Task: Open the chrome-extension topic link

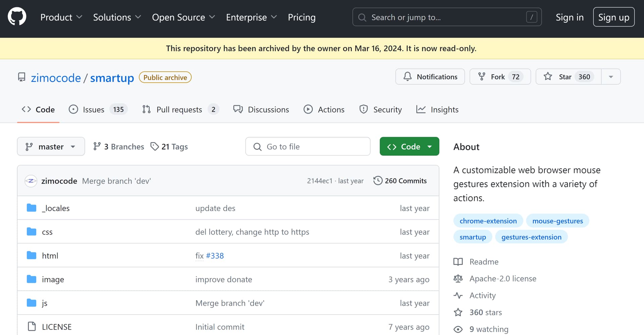Action: click(x=488, y=221)
